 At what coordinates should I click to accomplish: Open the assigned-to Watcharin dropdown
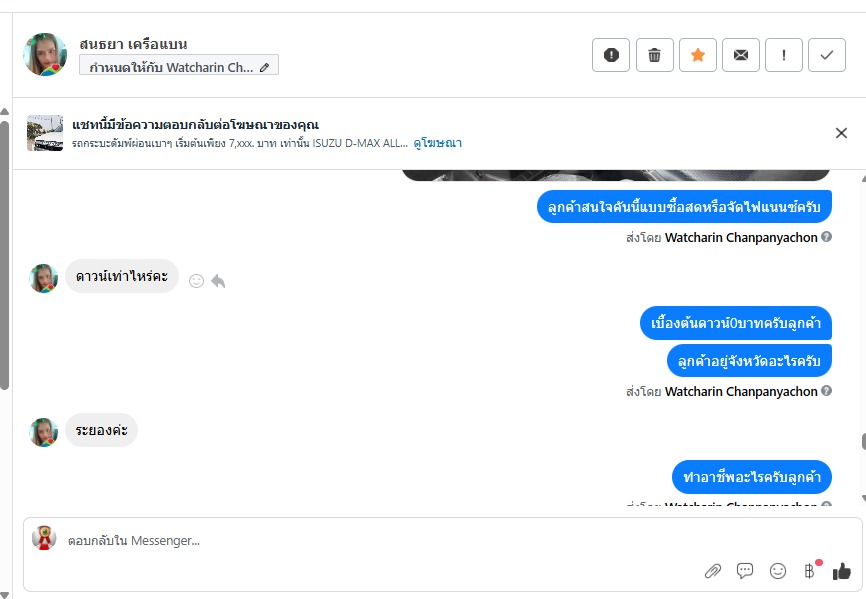point(179,67)
